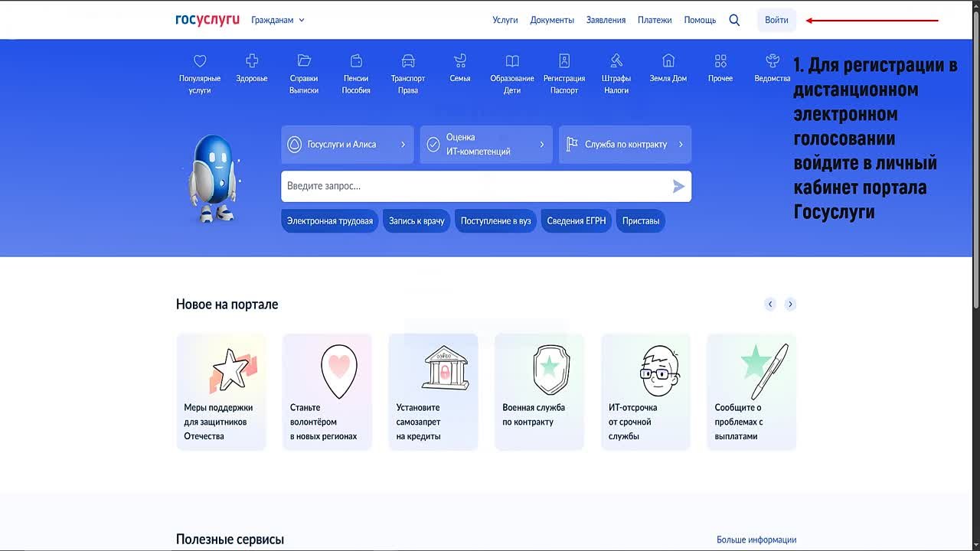
Task: Open the Услуги menu
Action: click(x=505, y=20)
